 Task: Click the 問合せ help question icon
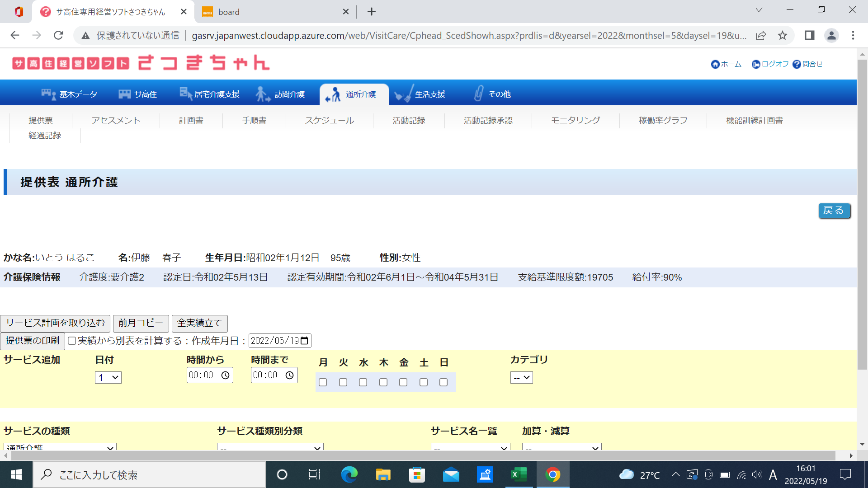click(x=797, y=64)
